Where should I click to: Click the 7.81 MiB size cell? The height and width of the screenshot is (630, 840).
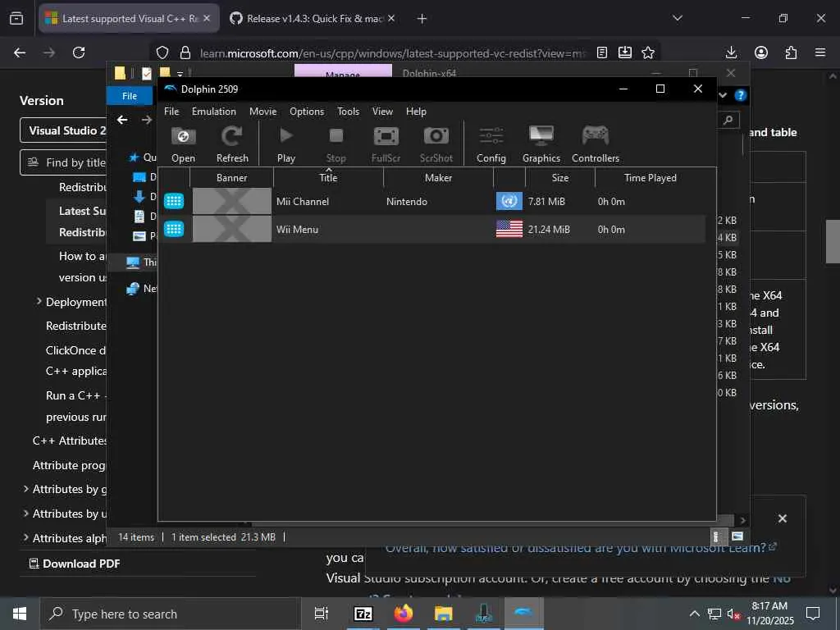[x=546, y=202]
